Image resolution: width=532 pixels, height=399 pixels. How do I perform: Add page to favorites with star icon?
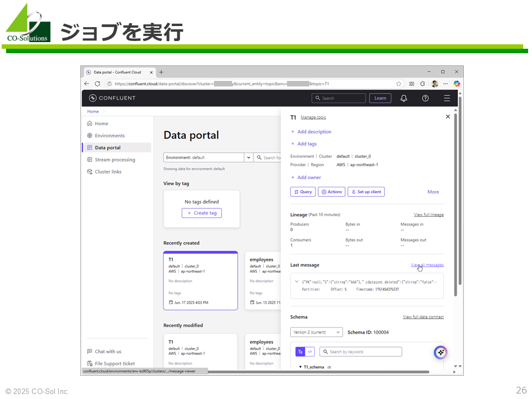click(x=398, y=84)
